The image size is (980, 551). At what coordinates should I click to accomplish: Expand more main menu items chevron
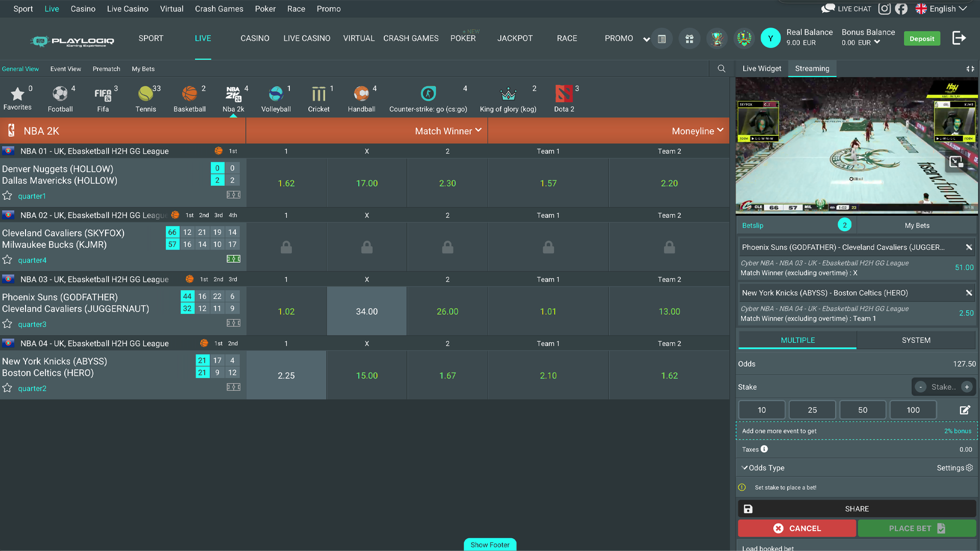[x=646, y=39]
